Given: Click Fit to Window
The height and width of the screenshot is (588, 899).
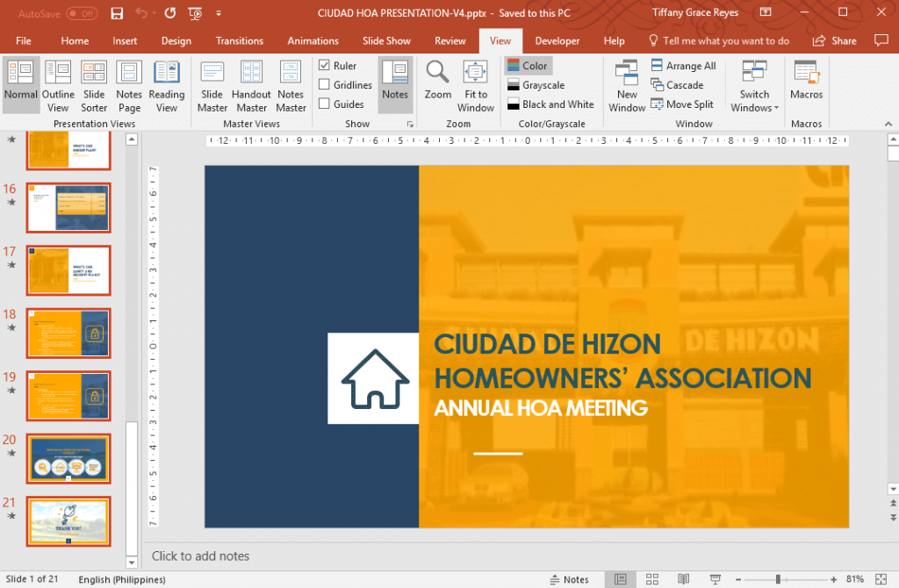Looking at the screenshot, I should pos(475,85).
